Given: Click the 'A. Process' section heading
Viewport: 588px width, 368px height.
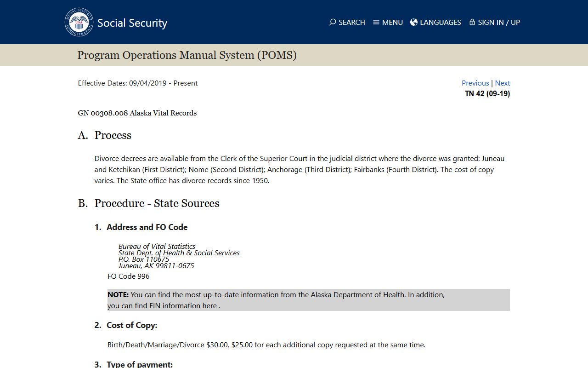Looking at the screenshot, I should coord(113,135).
